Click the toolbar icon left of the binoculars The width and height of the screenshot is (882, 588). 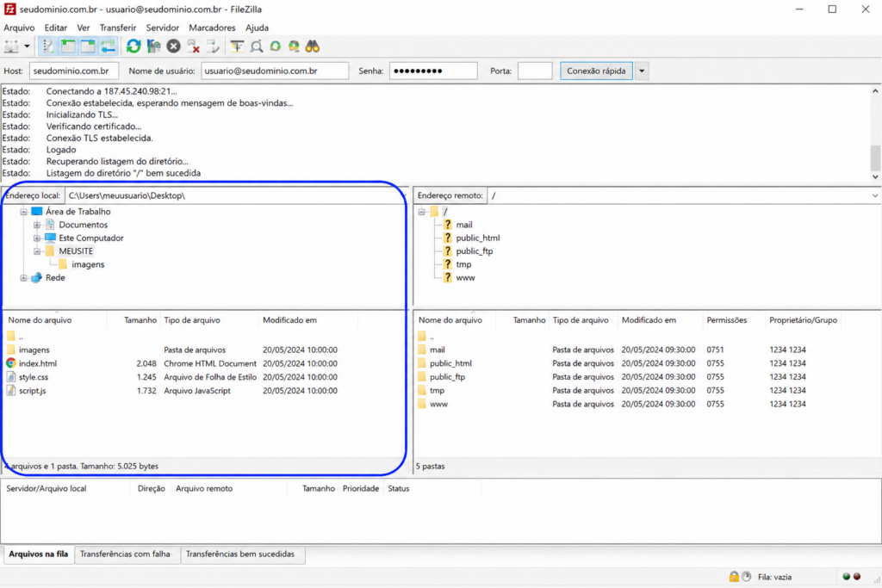pos(294,46)
